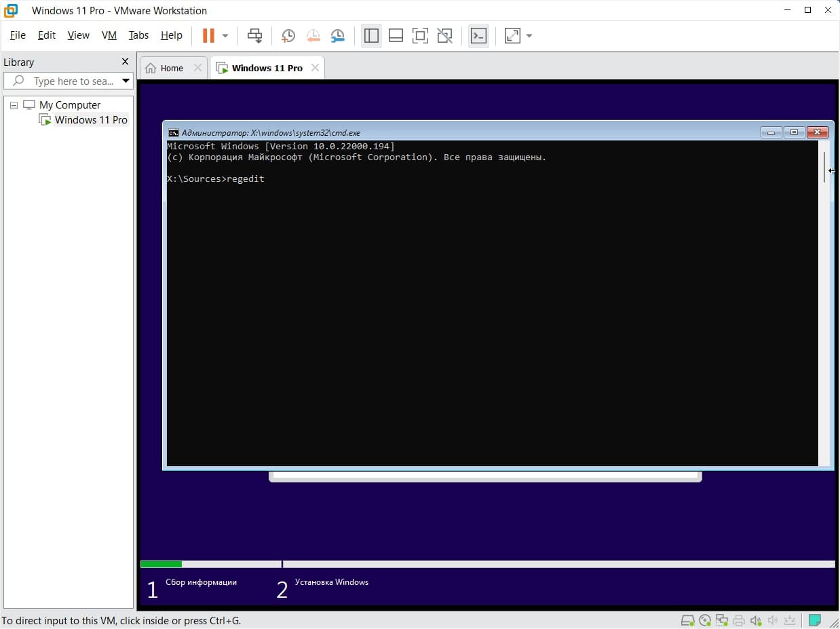The height and width of the screenshot is (629, 840).
Task: Maximize the cmd.exe console window
Action: (794, 132)
